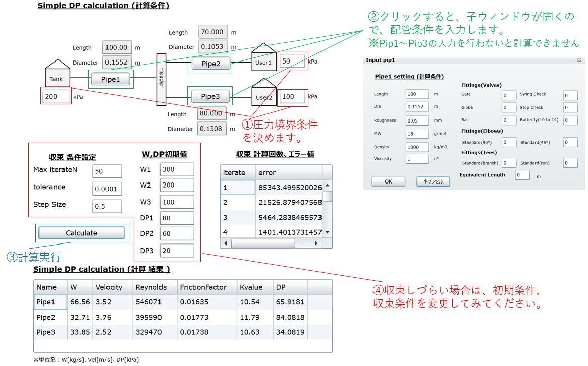
Task: Click the Pipe2 button
Action: point(211,64)
